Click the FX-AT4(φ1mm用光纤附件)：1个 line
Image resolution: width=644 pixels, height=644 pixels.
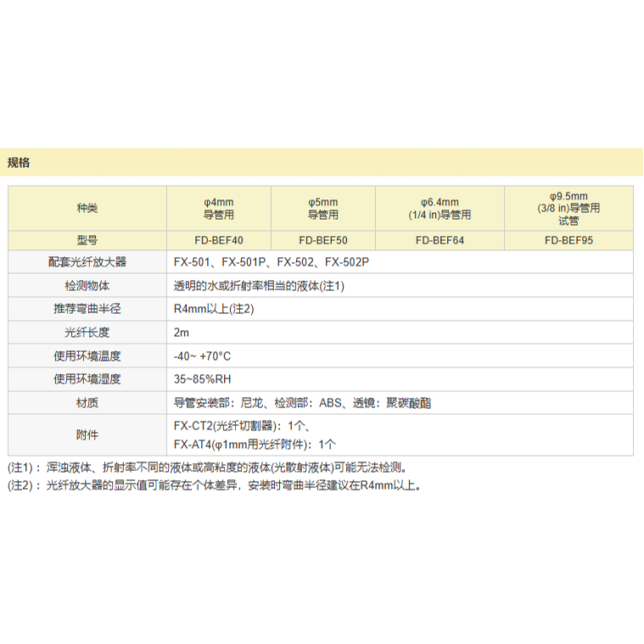pyautogui.click(x=255, y=445)
